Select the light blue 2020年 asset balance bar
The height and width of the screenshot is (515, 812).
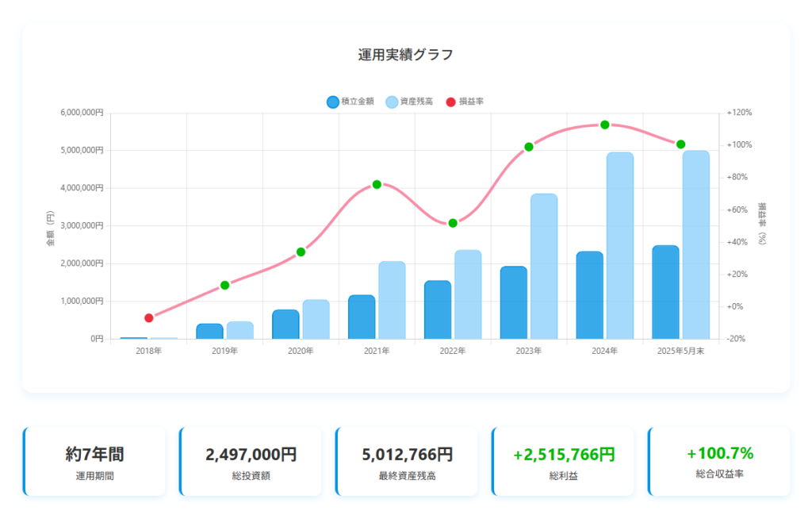(316, 319)
